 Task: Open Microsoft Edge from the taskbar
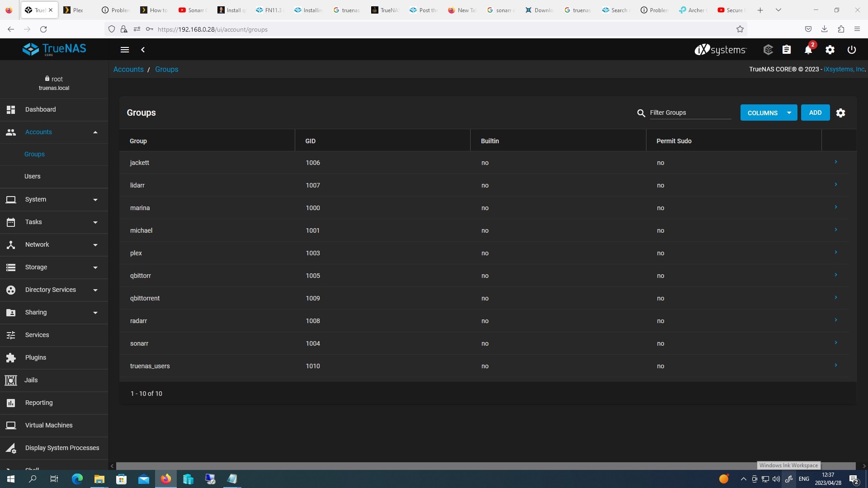coord(77,479)
